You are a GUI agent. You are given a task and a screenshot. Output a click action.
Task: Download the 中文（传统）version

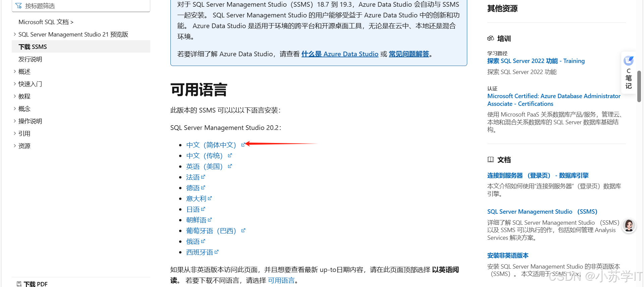coord(205,156)
